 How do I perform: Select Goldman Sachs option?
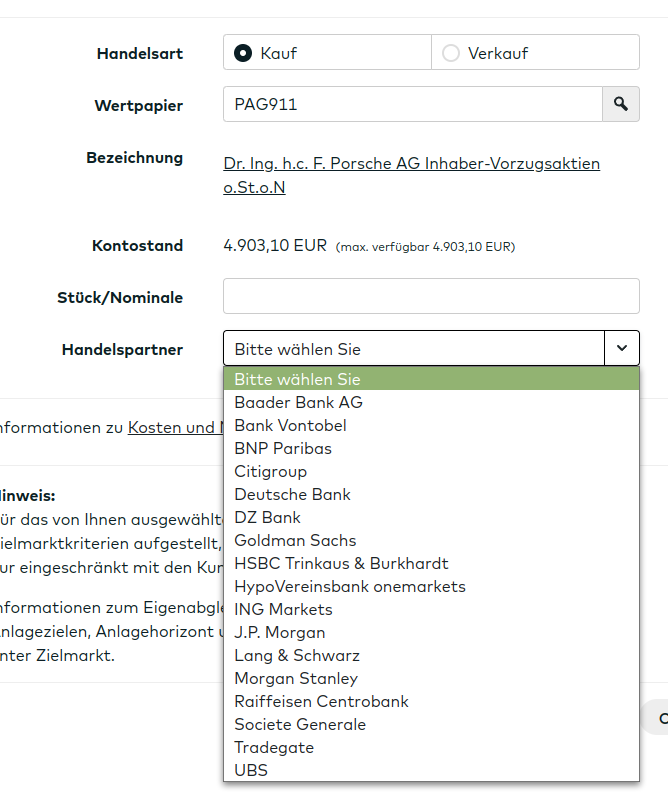(431, 540)
